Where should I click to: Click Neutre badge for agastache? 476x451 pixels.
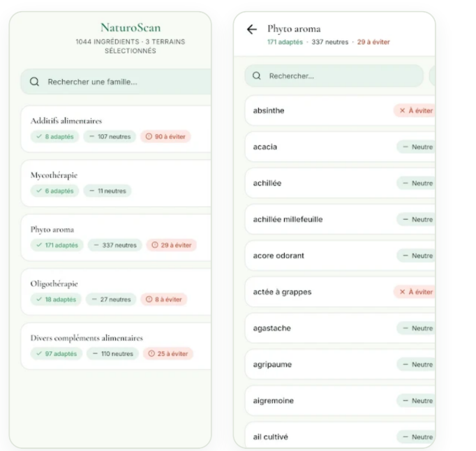(x=416, y=328)
